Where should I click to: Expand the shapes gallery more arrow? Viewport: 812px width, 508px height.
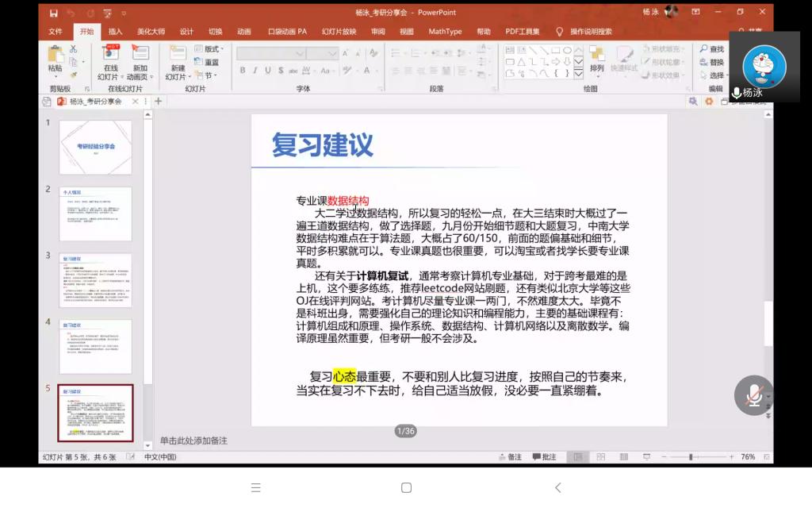pyautogui.click(x=578, y=74)
